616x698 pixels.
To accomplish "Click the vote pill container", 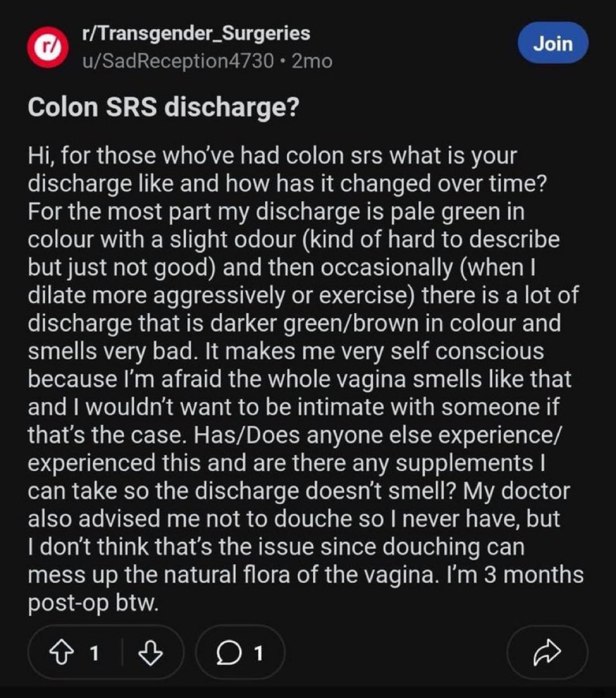I will pyautogui.click(x=106, y=653).
